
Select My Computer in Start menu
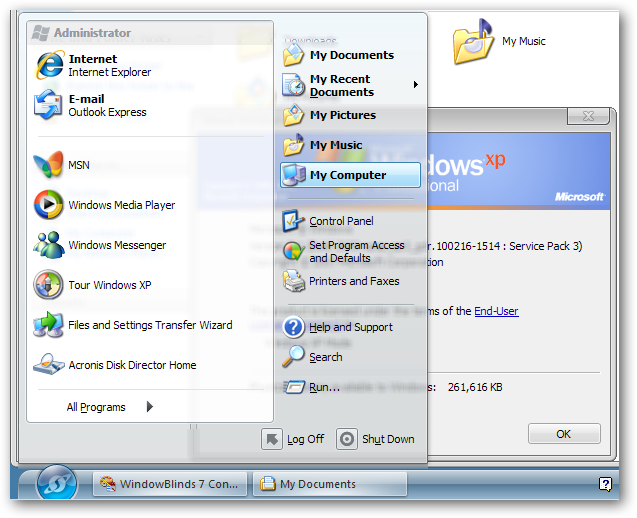(x=347, y=175)
